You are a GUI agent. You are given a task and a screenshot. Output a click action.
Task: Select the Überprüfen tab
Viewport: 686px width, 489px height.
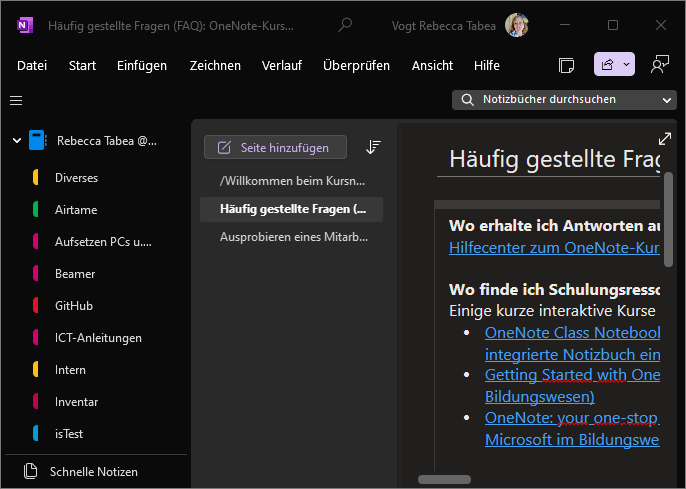[x=356, y=66]
